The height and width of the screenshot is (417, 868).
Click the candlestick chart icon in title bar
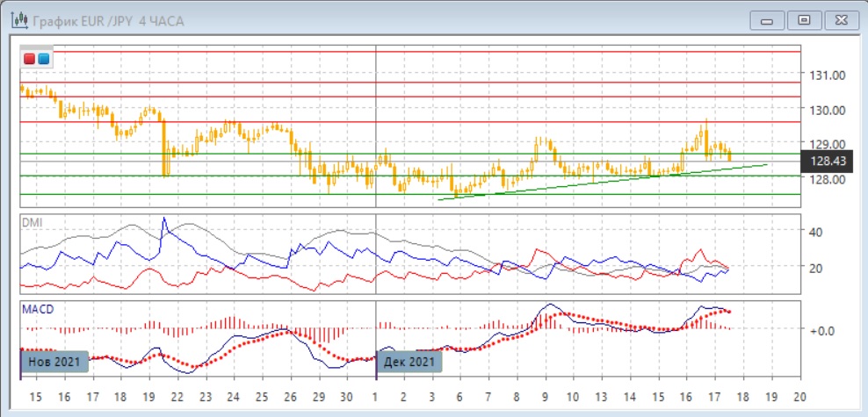point(18,20)
